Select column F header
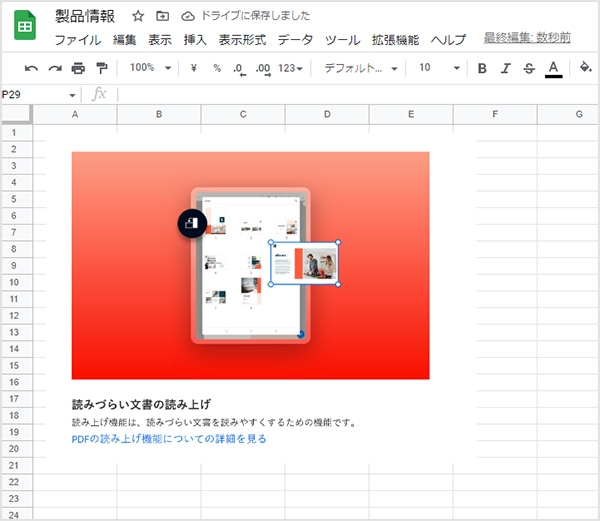600x521 pixels. tap(495, 114)
